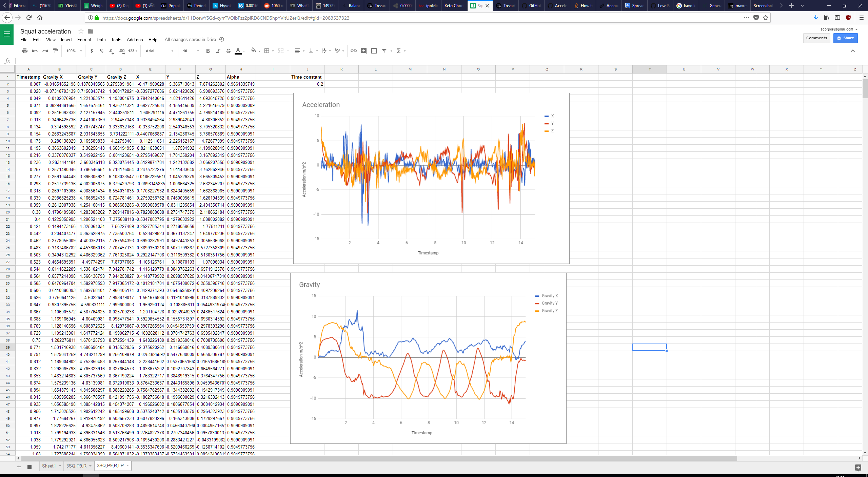Click the Insert chart icon

point(374,51)
